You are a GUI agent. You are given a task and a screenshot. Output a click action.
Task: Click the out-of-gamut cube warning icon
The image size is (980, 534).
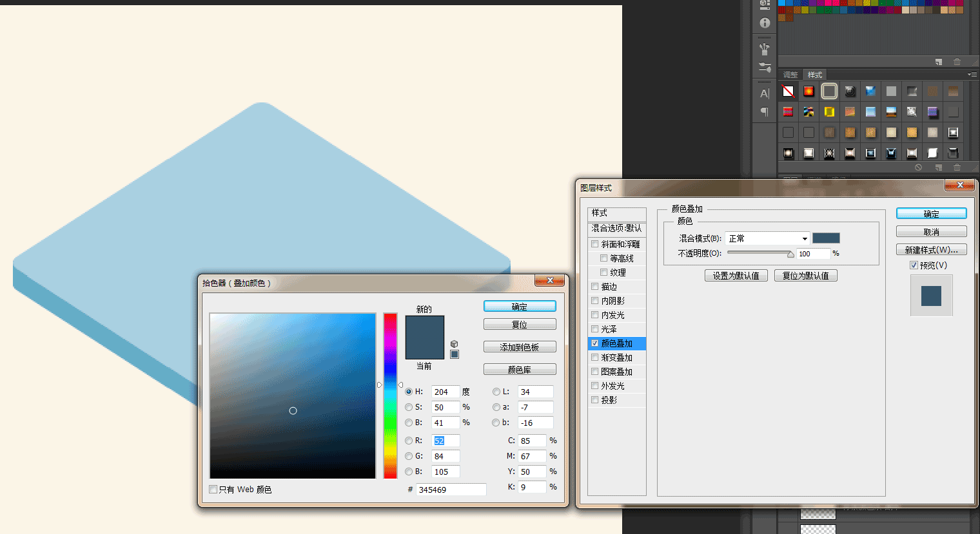(x=455, y=344)
